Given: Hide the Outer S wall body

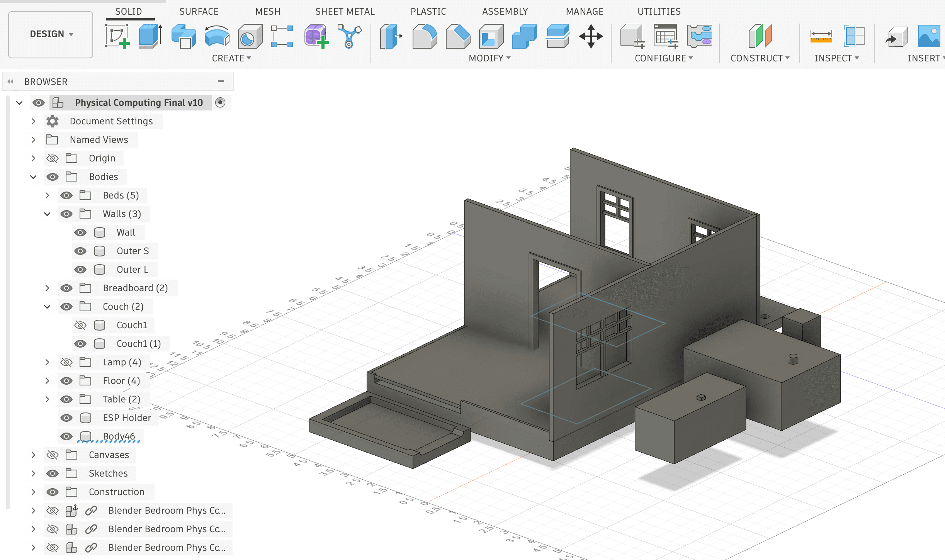Looking at the screenshot, I should pyautogui.click(x=80, y=251).
